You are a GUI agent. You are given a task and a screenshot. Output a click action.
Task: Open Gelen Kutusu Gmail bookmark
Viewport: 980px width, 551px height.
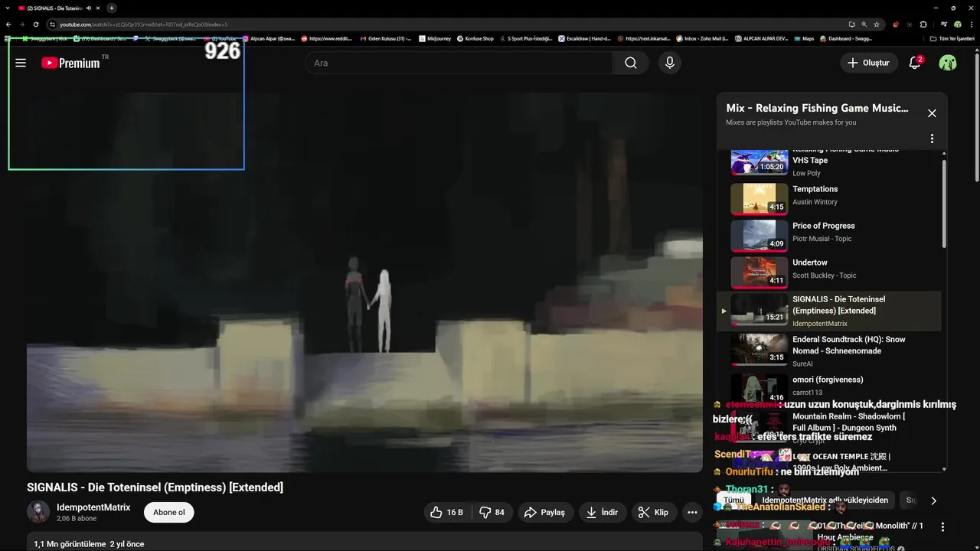pos(387,38)
